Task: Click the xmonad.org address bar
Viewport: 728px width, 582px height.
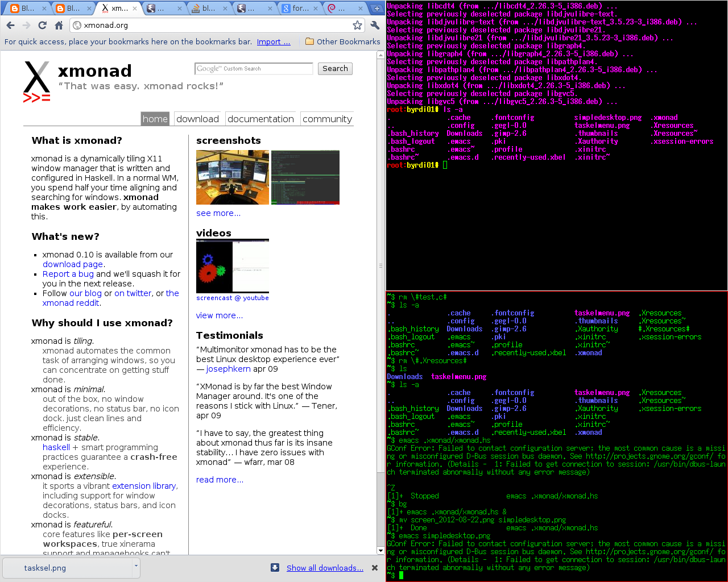Action: click(x=216, y=25)
